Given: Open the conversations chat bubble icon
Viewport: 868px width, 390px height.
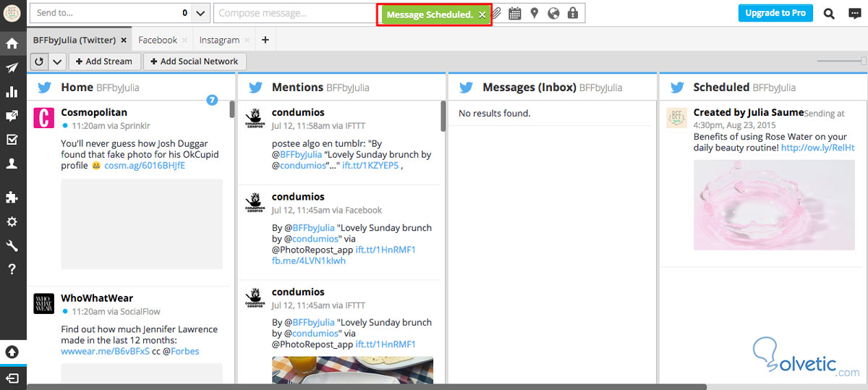Looking at the screenshot, I should pyautogui.click(x=854, y=13).
